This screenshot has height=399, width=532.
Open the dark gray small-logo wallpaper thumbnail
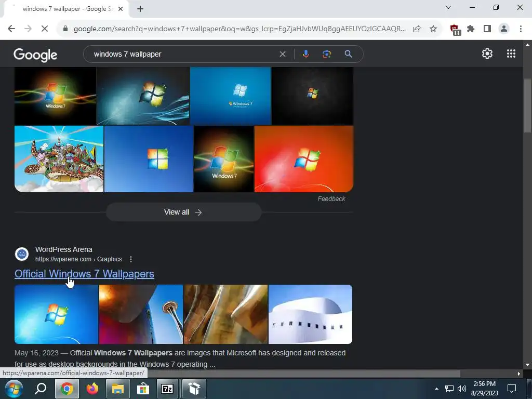tap(312, 96)
